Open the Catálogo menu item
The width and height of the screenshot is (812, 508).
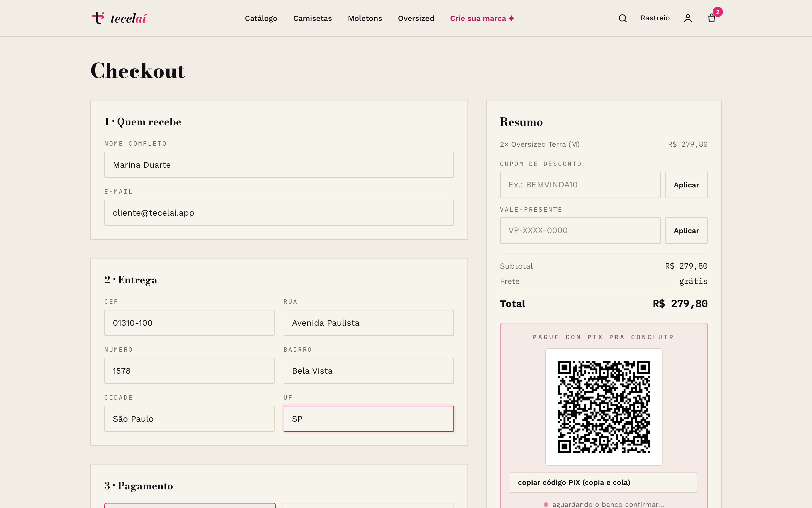point(261,18)
